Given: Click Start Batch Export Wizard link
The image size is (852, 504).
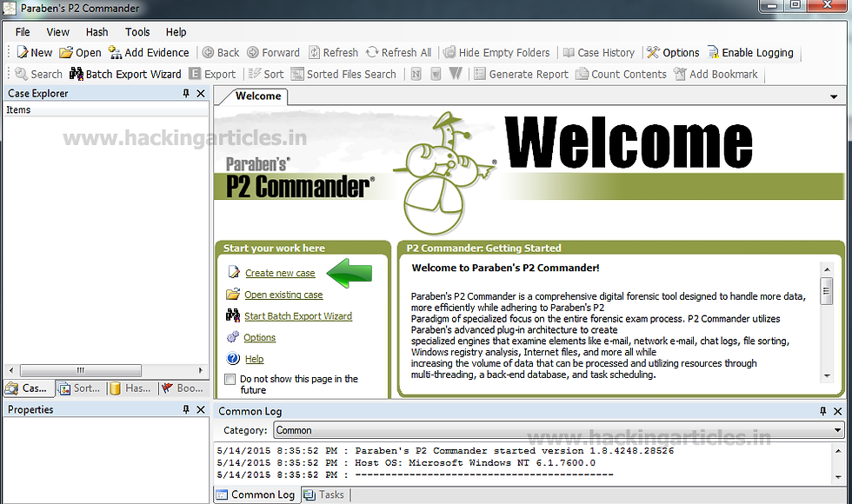Looking at the screenshot, I should [x=297, y=316].
